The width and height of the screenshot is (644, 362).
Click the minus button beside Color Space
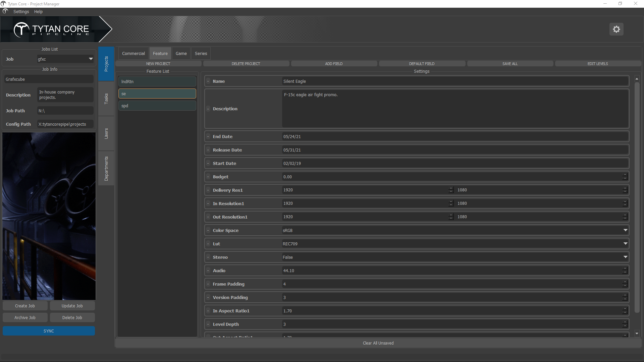click(x=208, y=230)
